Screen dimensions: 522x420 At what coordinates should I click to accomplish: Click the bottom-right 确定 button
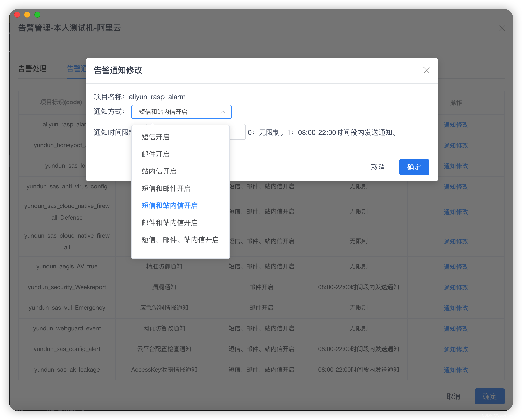click(x=489, y=396)
